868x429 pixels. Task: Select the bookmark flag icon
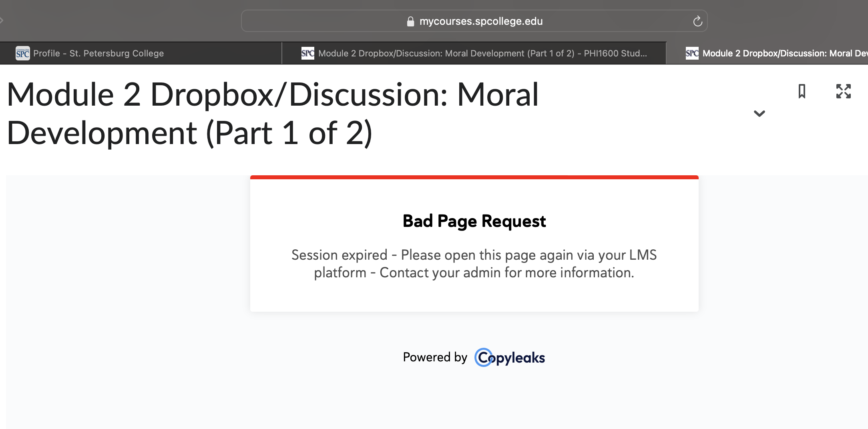[x=802, y=92]
